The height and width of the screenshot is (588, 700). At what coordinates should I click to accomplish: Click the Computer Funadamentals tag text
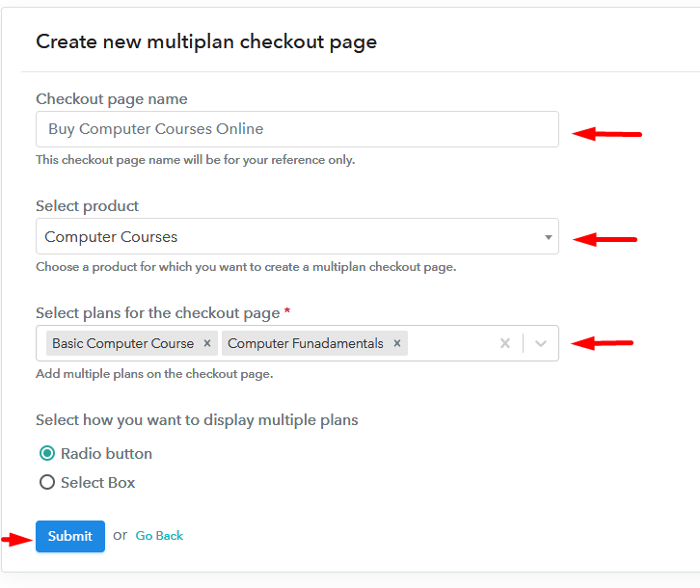tap(306, 343)
